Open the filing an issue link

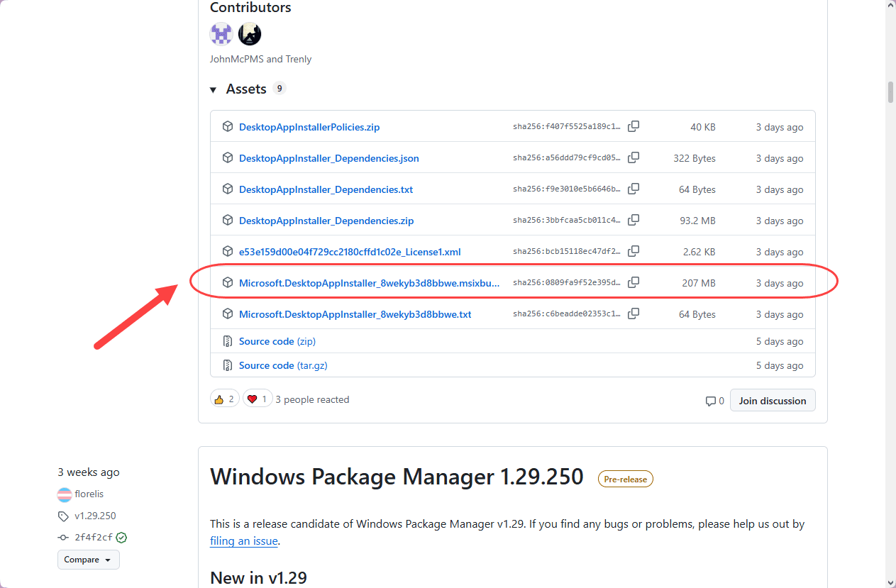(x=243, y=541)
